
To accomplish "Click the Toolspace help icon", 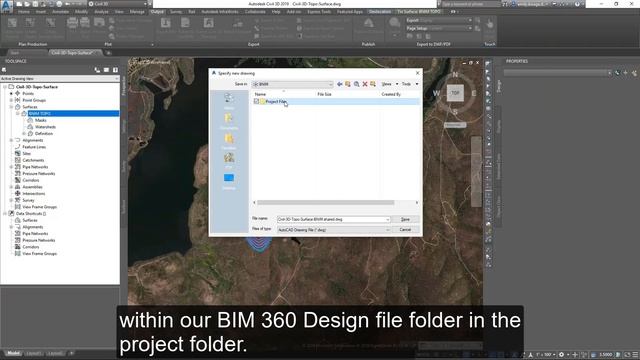I will 116,70.
